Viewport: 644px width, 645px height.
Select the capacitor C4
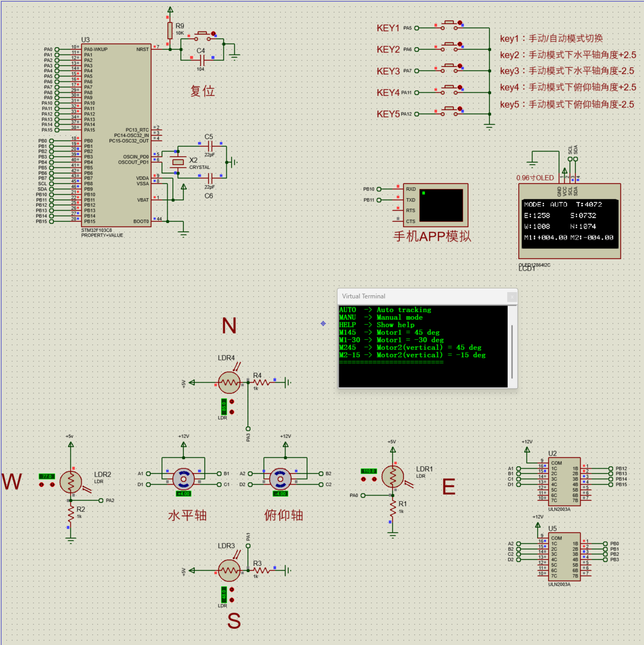click(x=201, y=60)
